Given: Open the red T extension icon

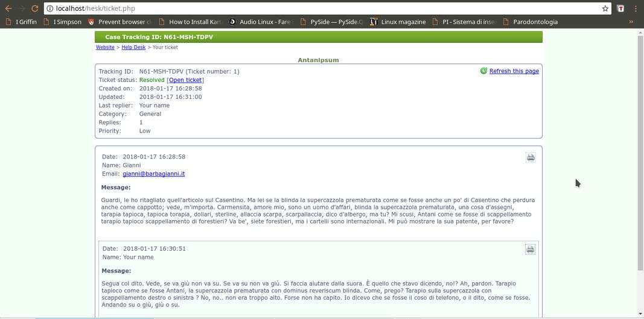Looking at the screenshot, I should pos(622,8).
